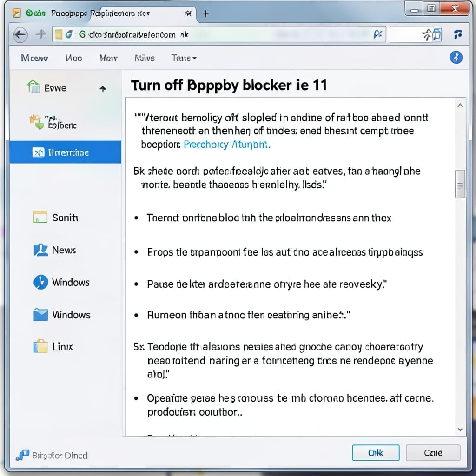This screenshot has height=476, width=476.
Task: Click the News icon
Action: 41,250
